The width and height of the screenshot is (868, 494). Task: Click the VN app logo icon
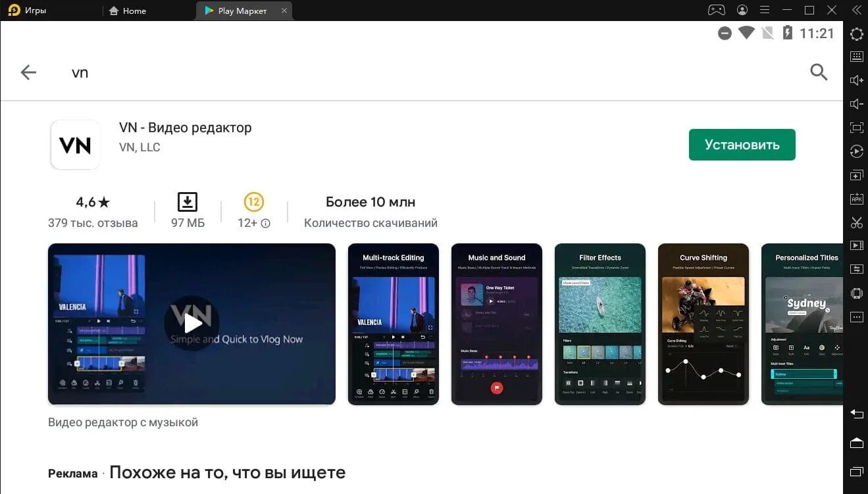75,145
